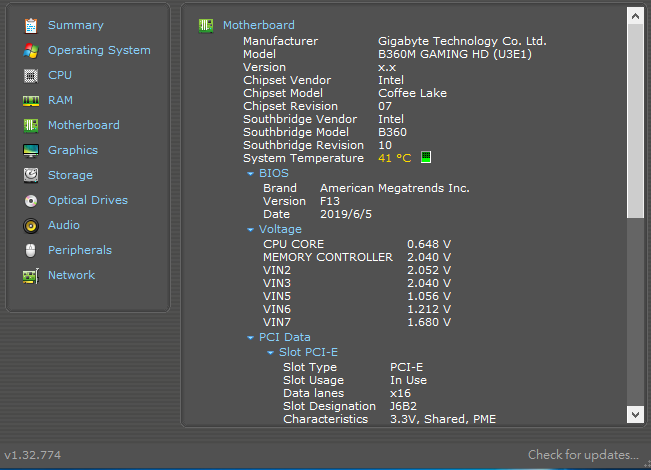This screenshot has width=651, height=470.
Task: Click the VIN6 voltage value 1.212 V
Action: [x=429, y=309]
